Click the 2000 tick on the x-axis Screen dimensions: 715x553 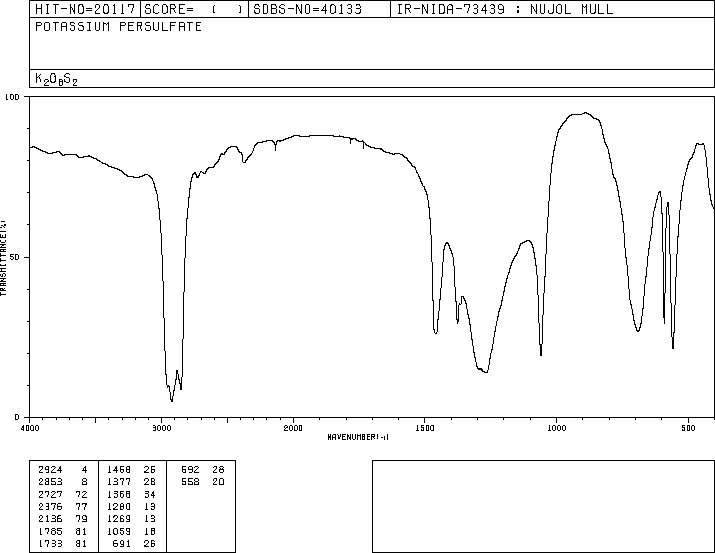tap(293, 428)
